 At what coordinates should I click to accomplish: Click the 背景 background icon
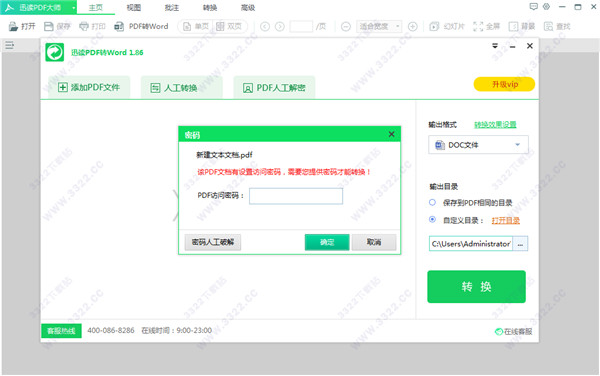[513, 26]
